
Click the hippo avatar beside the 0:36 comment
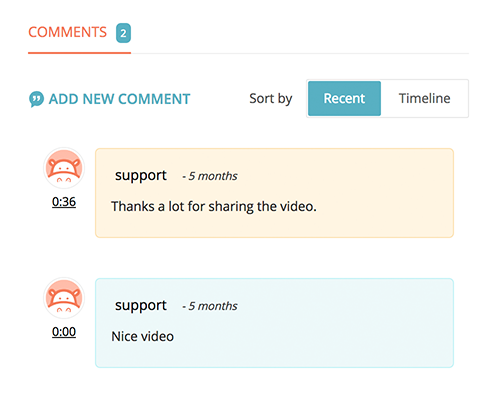64,168
